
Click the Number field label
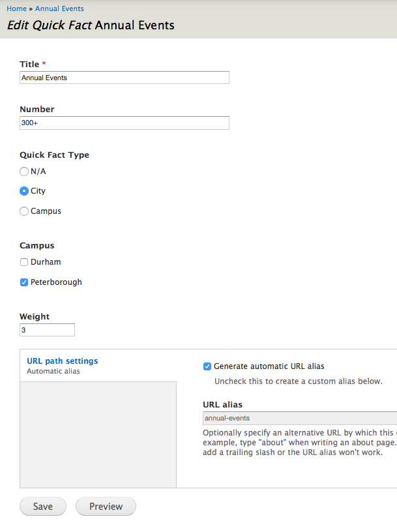point(37,109)
